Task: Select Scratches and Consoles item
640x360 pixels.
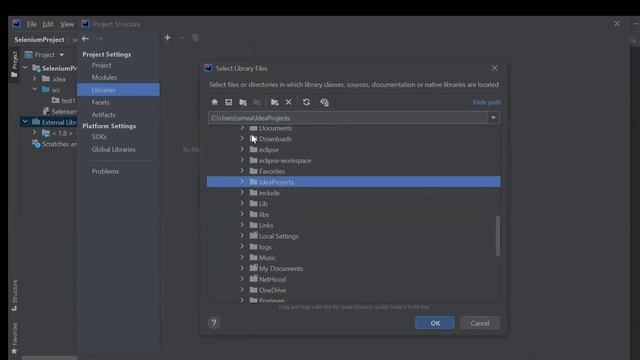Action: pyautogui.click(x=55, y=144)
